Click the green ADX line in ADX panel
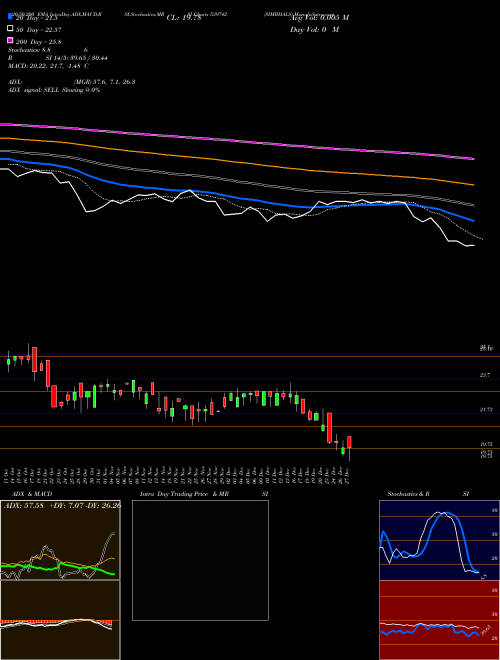Screen dimensions: 500x660 pyautogui.click(x=57, y=569)
